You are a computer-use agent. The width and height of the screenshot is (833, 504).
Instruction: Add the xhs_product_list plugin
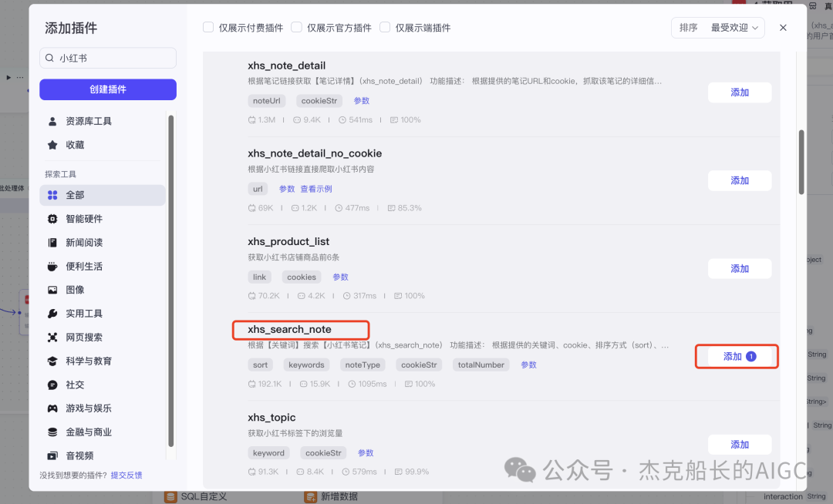point(740,268)
